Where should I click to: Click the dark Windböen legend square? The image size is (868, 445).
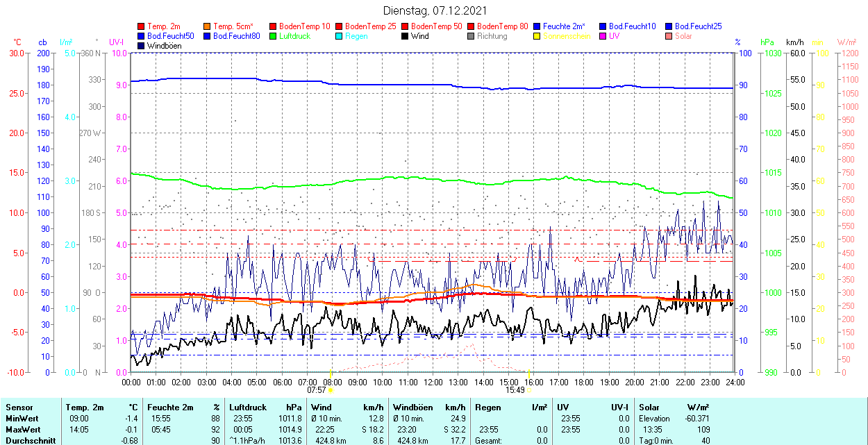pyautogui.click(x=142, y=46)
